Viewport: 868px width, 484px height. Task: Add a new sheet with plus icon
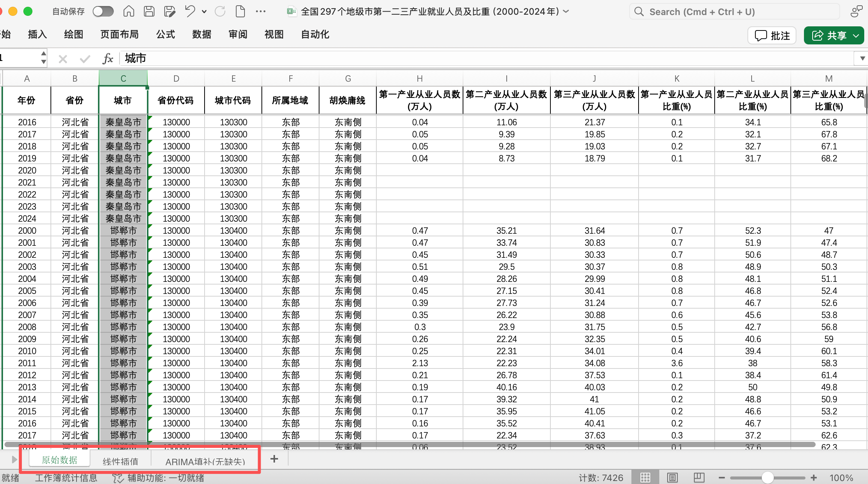click(274, 459)
